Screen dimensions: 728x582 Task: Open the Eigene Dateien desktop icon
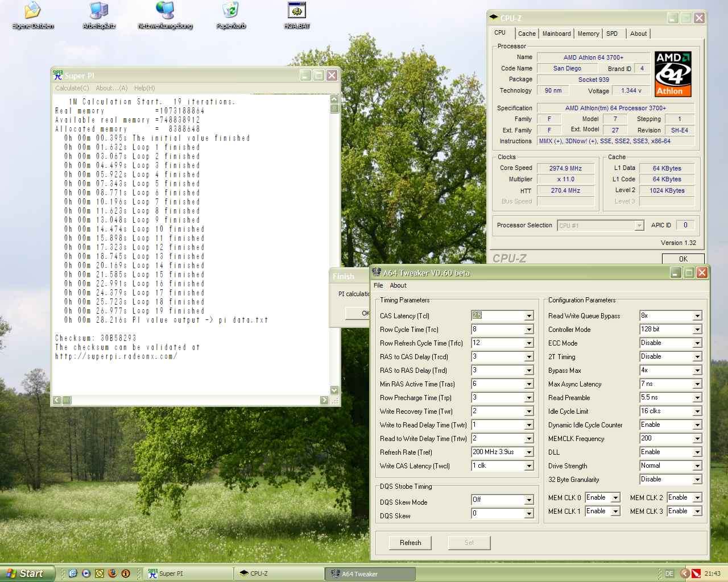click(33, 15)
